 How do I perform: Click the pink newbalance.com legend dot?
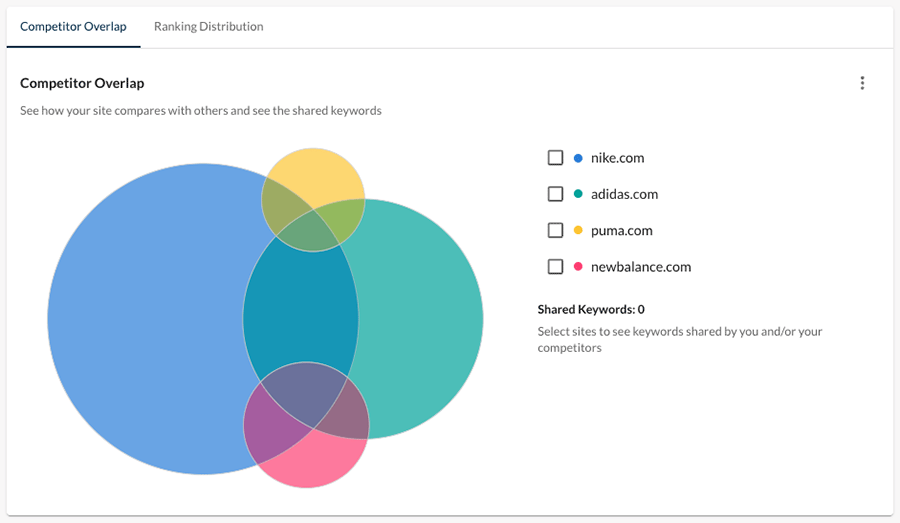pyautogui.click(x=578, y=266)
